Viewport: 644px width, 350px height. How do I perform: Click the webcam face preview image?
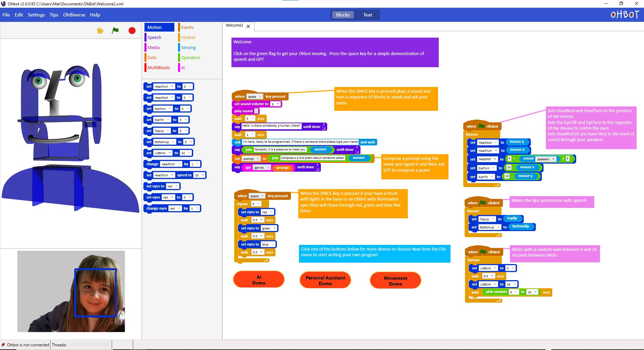coord(71,291)
